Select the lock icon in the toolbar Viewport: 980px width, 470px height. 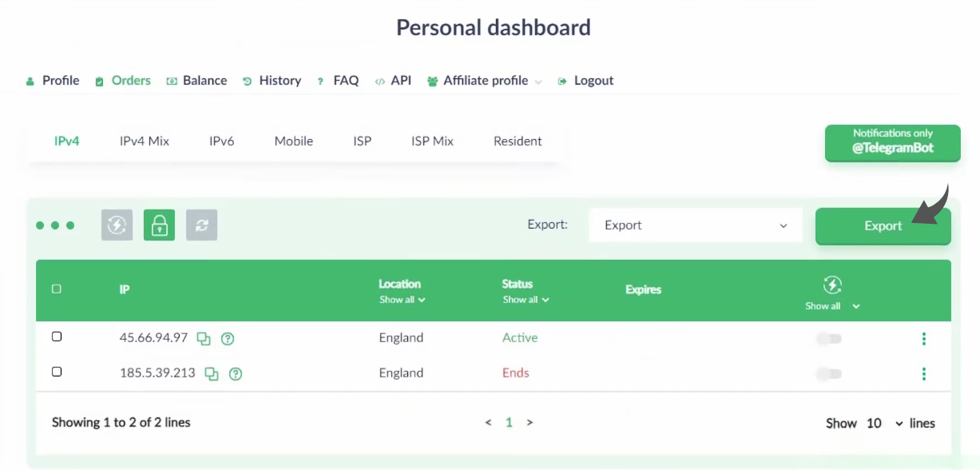click(159, 225)
